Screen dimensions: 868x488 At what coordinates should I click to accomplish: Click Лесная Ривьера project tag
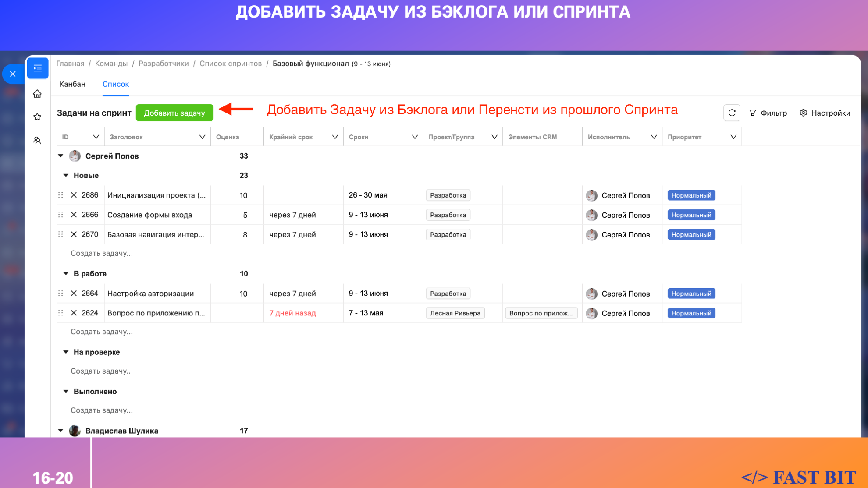pyautogui.click(x=455, y=313)
